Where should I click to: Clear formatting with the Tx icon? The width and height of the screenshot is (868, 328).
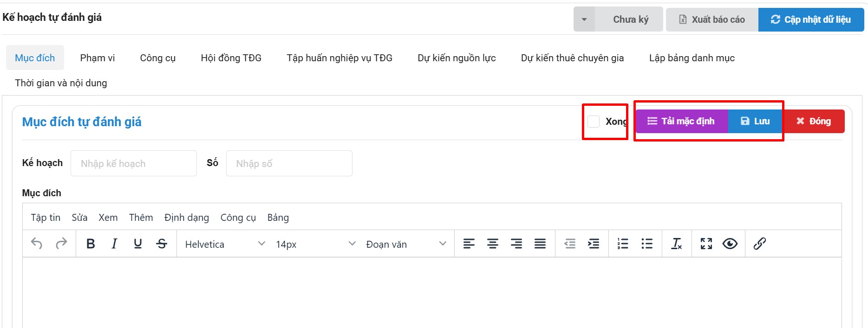coord(677,244)
